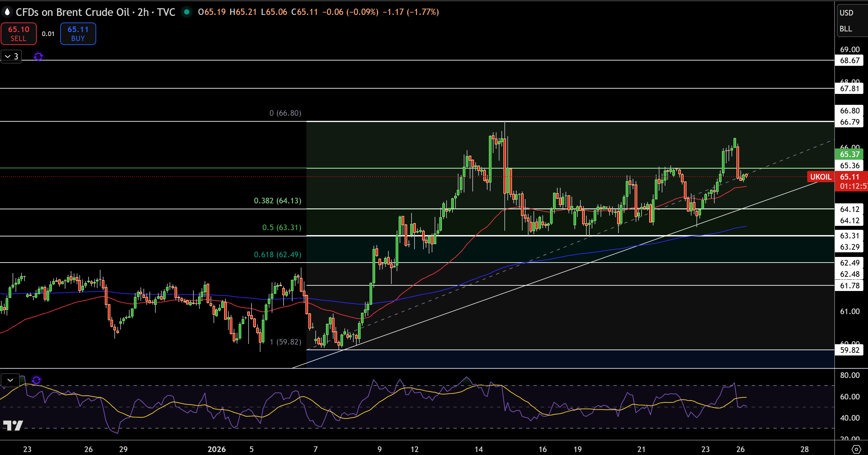The width and height of the screenshot is (868, 455).
Task: Click the Fibonacci 1 (59.82) label
Action: 285,342
